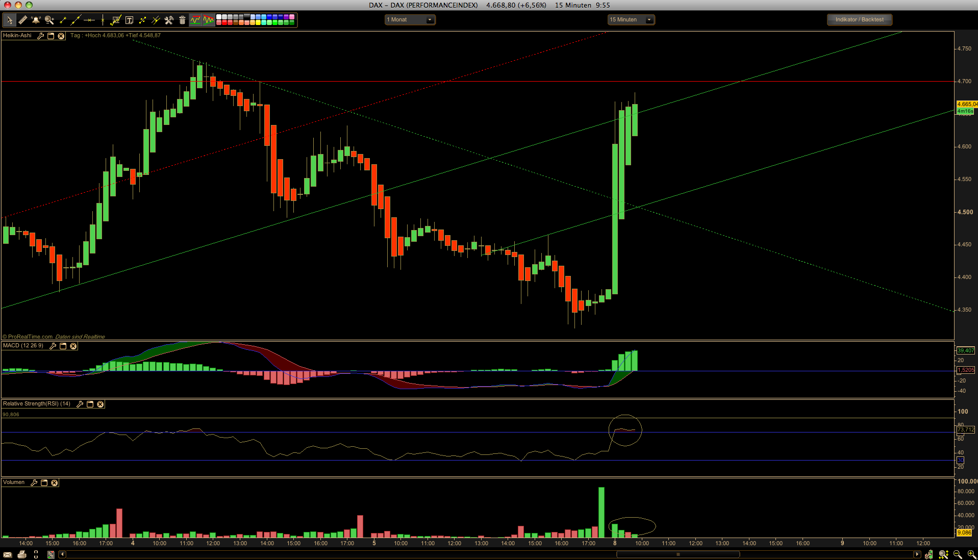Click the zoom out magnifier icon
Screen dimensions: 978x560
958,554
